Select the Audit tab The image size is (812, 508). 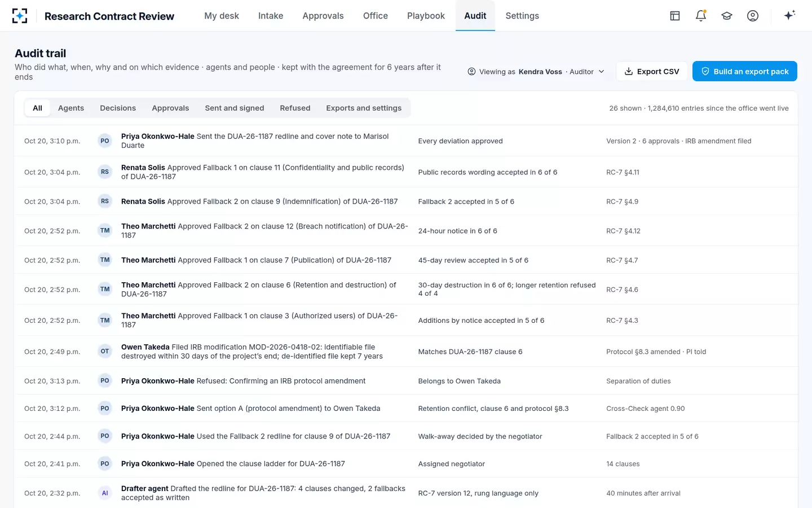click(x=475, y=16)
